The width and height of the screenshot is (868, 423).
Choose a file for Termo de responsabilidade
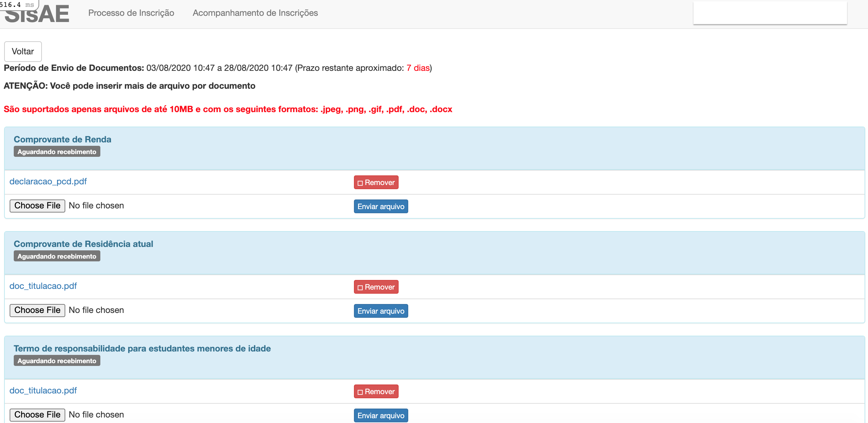click(x=37, y=415)
